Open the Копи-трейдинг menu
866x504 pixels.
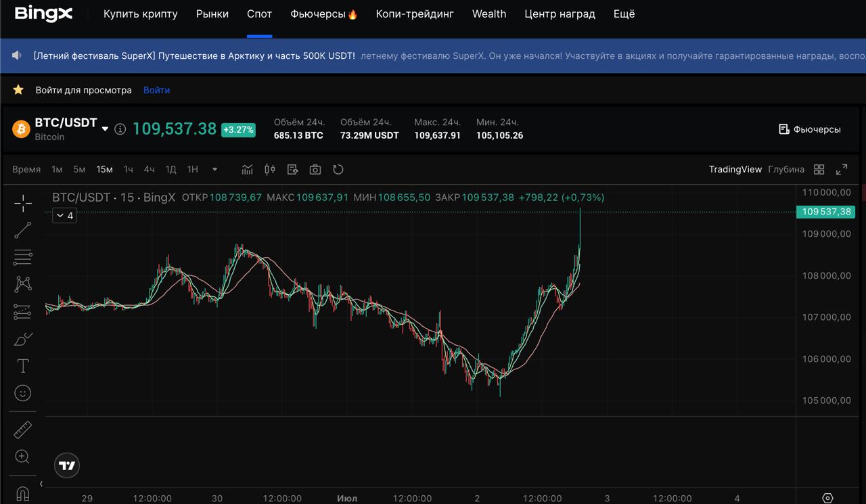(x=415, y=14)
